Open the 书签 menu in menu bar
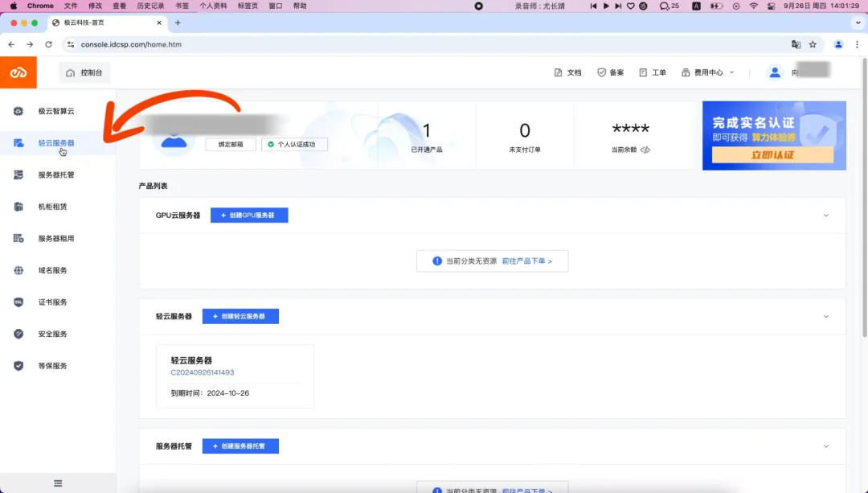 [182, 6]
